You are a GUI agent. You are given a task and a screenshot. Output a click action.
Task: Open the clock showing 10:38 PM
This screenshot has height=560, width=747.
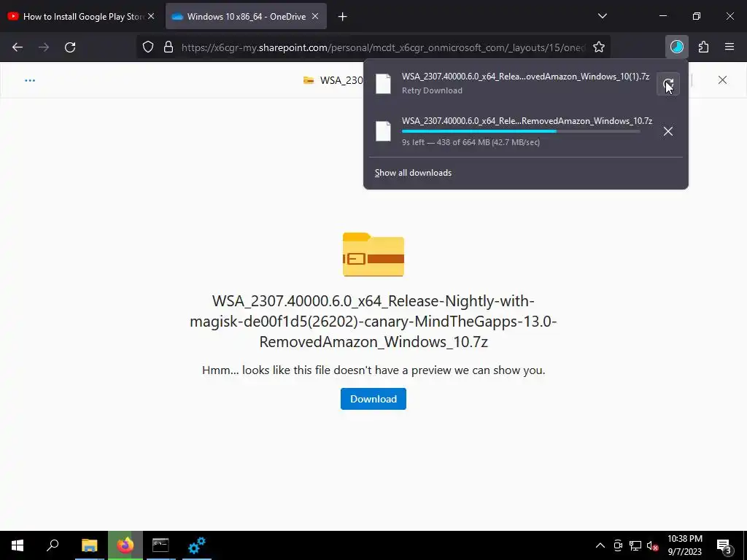coord(684,545)
